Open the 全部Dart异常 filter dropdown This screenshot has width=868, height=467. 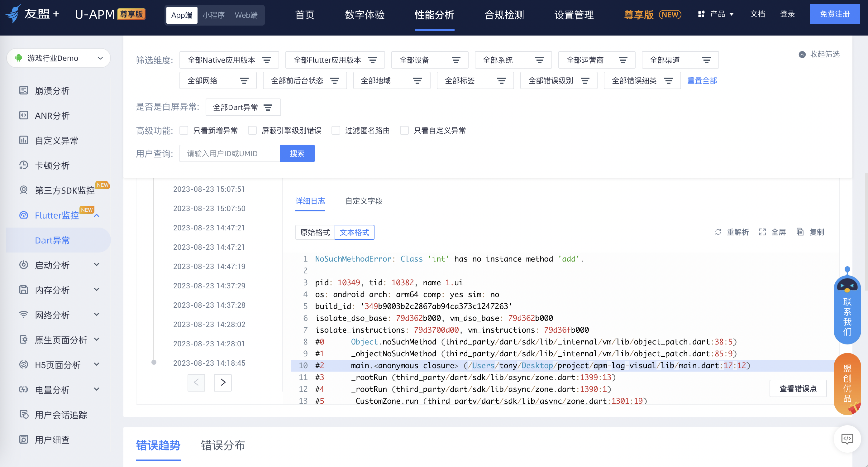(243, 107)
